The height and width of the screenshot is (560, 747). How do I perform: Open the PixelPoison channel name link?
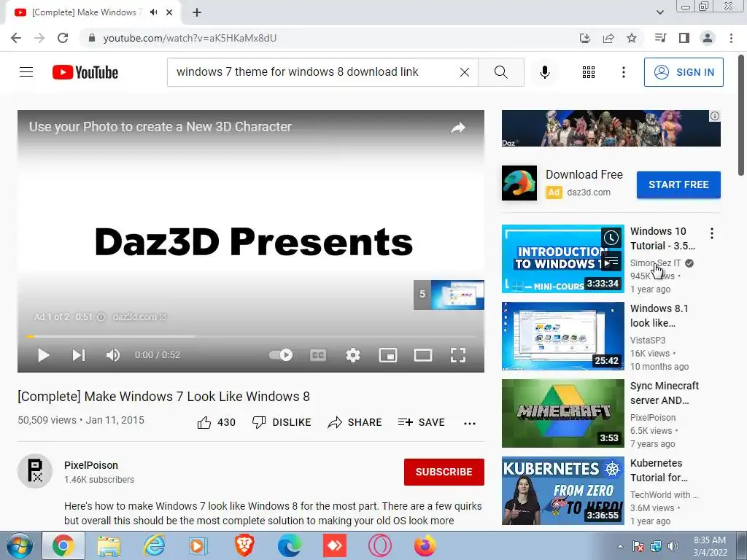tap(91, 465)
